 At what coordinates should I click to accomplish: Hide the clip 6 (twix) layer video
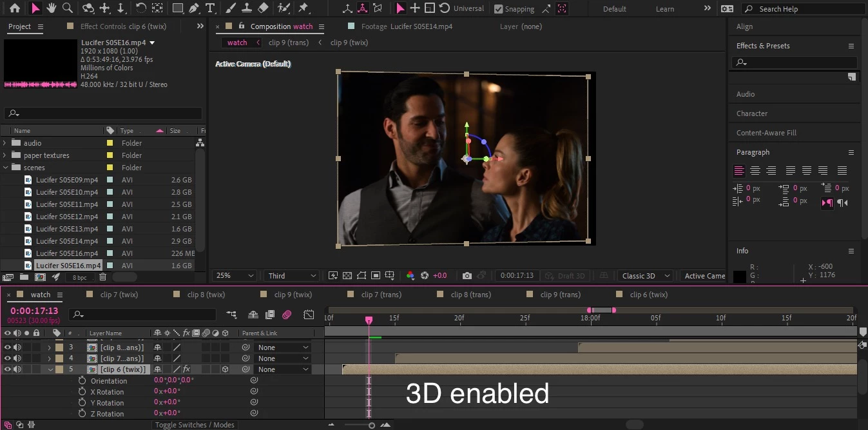pos(8,369)
